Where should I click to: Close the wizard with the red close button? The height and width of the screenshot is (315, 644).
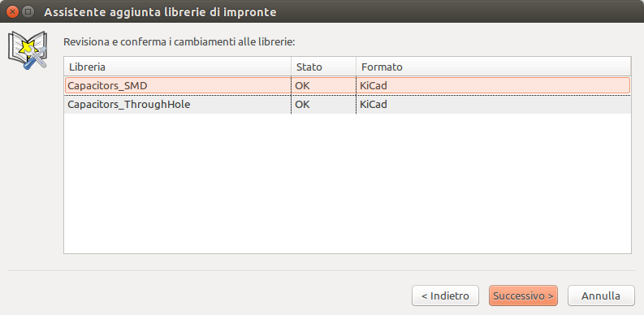click(13, 11)
